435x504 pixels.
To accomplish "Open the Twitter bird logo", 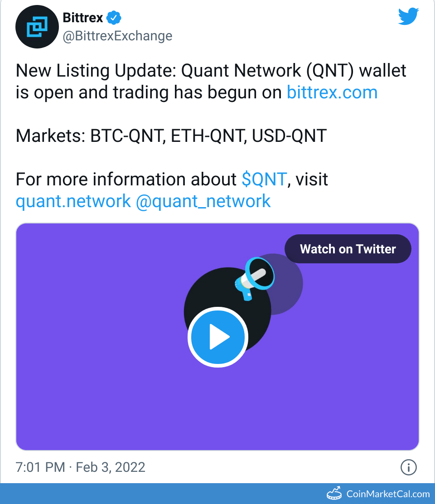I will click(x=409, y=17).
